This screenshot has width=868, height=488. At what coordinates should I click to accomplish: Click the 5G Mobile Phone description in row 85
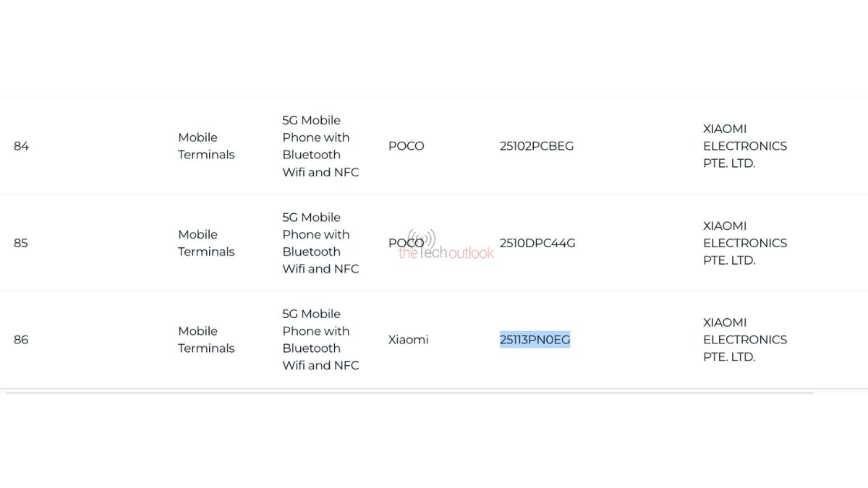pos(320,243)
